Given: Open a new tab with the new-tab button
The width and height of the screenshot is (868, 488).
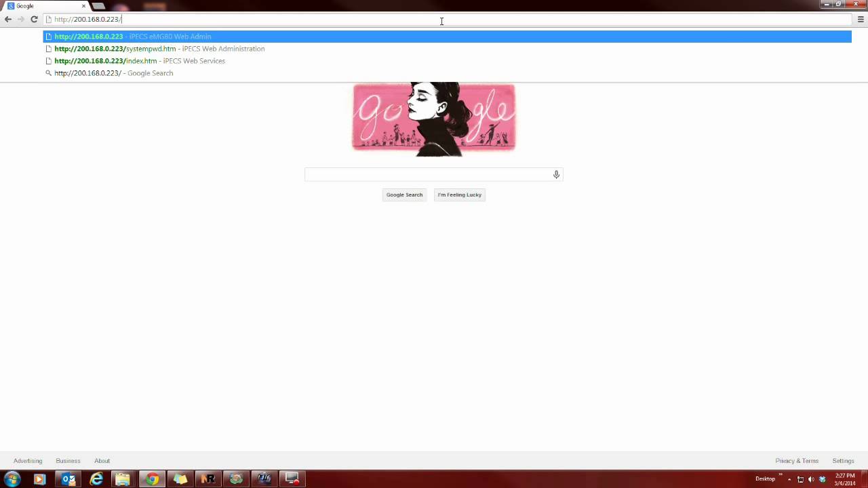Looking at the screenshot, I should [98, 6].
